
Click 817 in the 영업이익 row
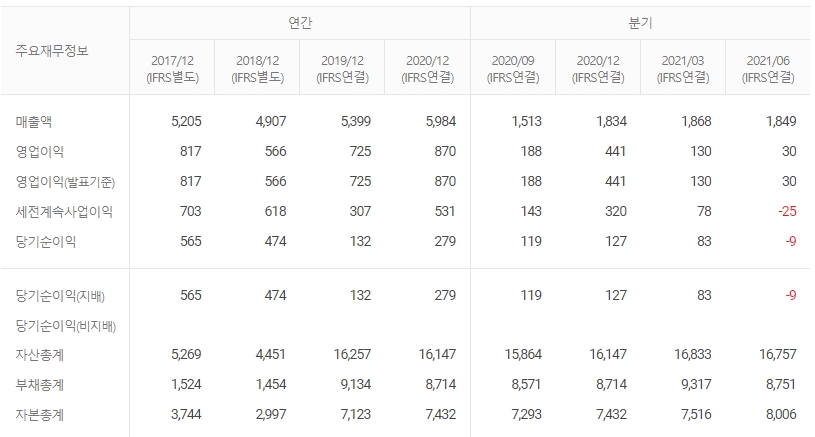point(191,152)
